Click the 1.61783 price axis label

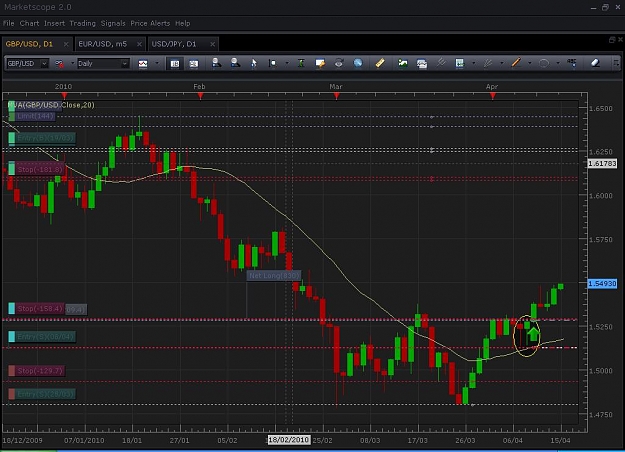coord(602,163)
